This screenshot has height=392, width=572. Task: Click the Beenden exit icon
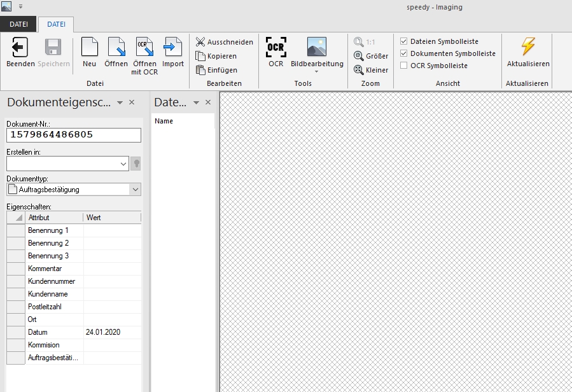[x=20, y=48]
